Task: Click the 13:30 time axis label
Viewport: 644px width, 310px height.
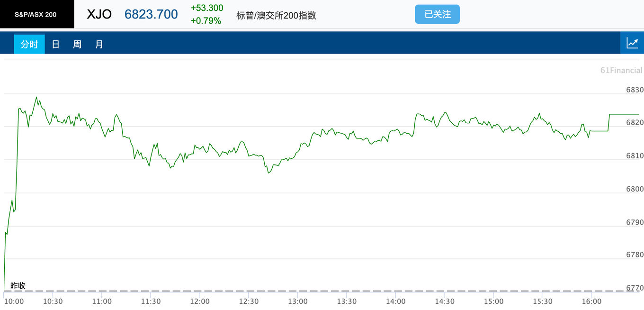Action: [x=347, y=301]
